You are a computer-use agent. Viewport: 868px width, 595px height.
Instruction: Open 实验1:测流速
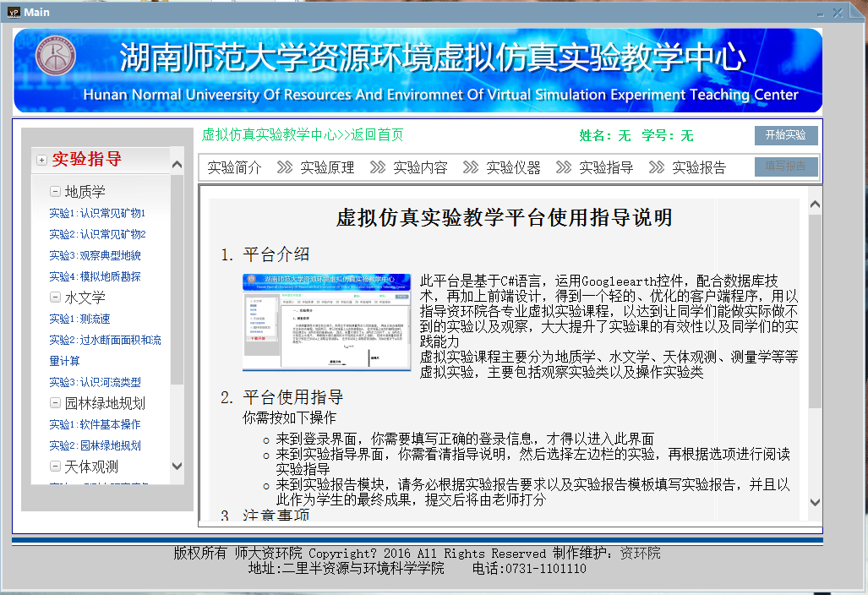pos(79,319)
